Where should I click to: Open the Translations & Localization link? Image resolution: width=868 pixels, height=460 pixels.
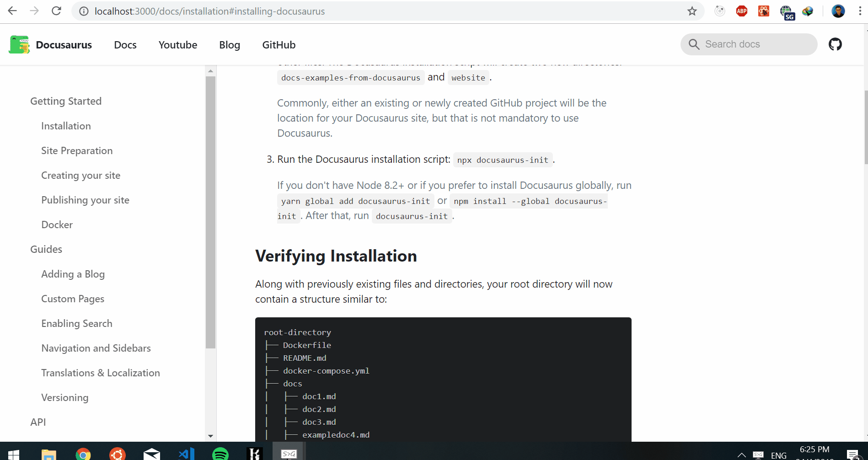pyautogui.click(x=101, y=373)
